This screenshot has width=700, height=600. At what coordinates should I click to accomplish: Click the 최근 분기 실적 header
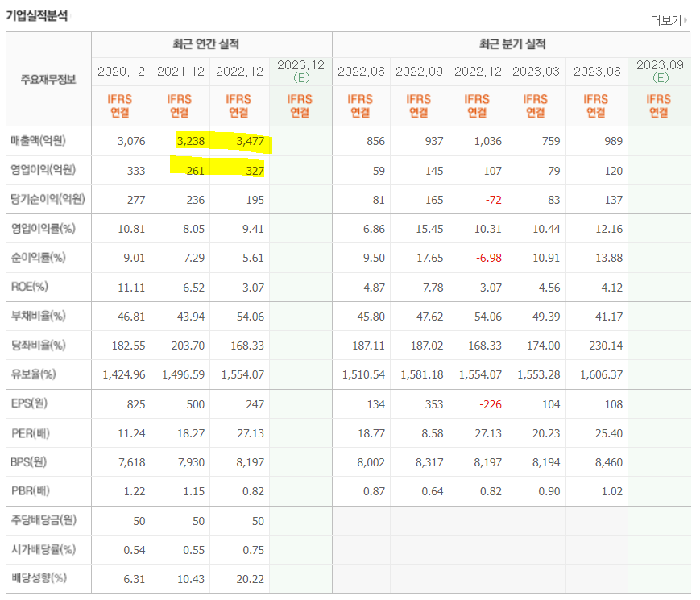pos(512,44)
